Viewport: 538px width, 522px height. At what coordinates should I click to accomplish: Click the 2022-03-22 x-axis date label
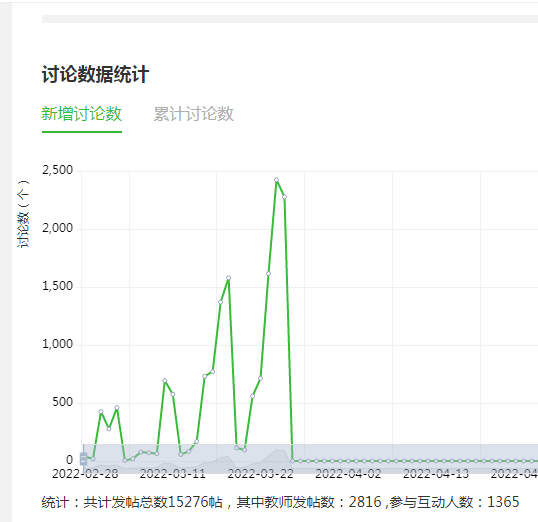coord(261,474)
